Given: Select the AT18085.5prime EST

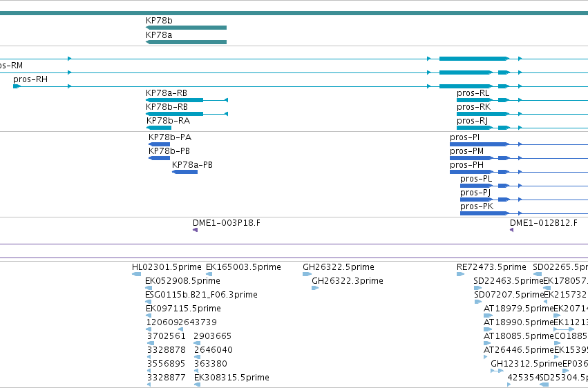Looking at the screenshot, I should point(487,343).
